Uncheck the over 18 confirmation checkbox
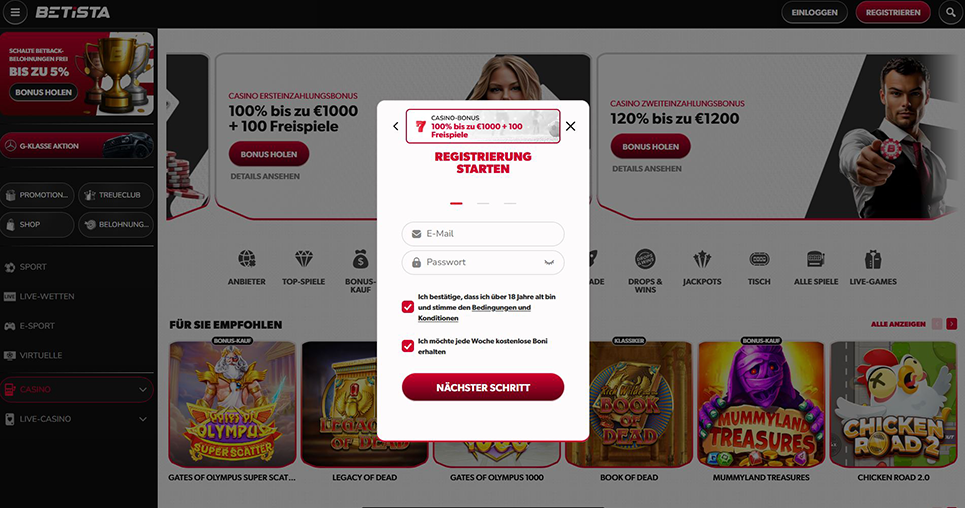 pyautogui.click(x=407, y=307)
